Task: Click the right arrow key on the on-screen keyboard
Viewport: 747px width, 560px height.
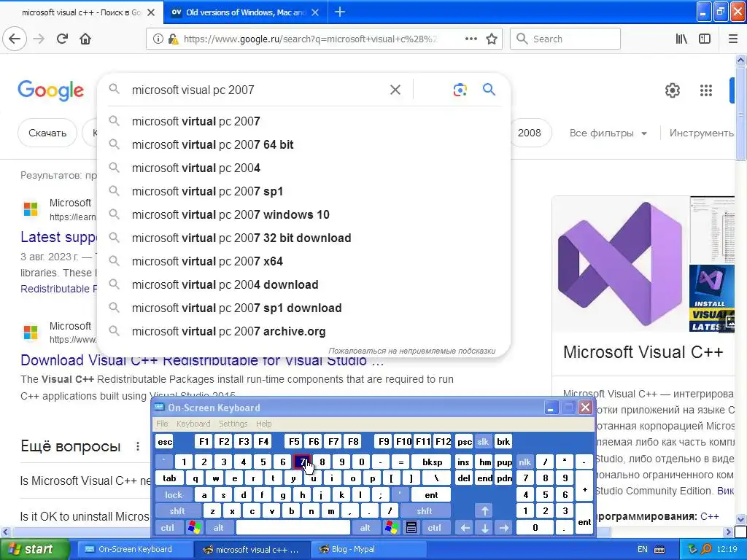Action: tap(504, 528)
